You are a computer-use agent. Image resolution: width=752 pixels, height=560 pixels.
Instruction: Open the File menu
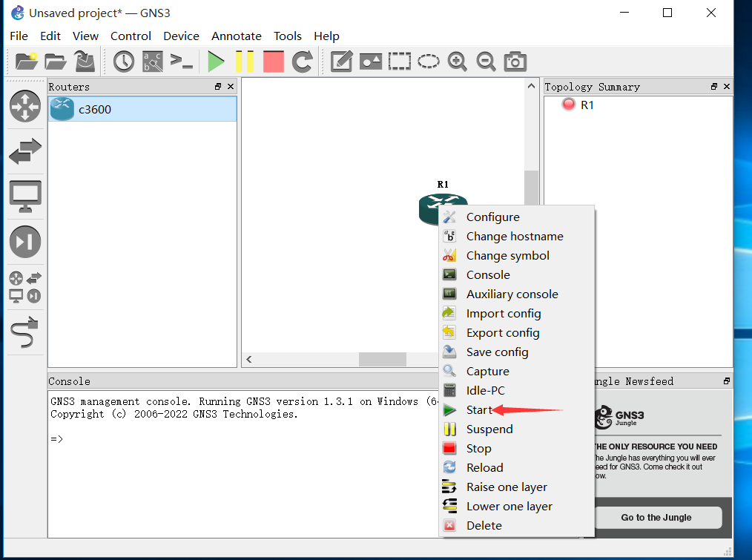(x=19, y=36)
